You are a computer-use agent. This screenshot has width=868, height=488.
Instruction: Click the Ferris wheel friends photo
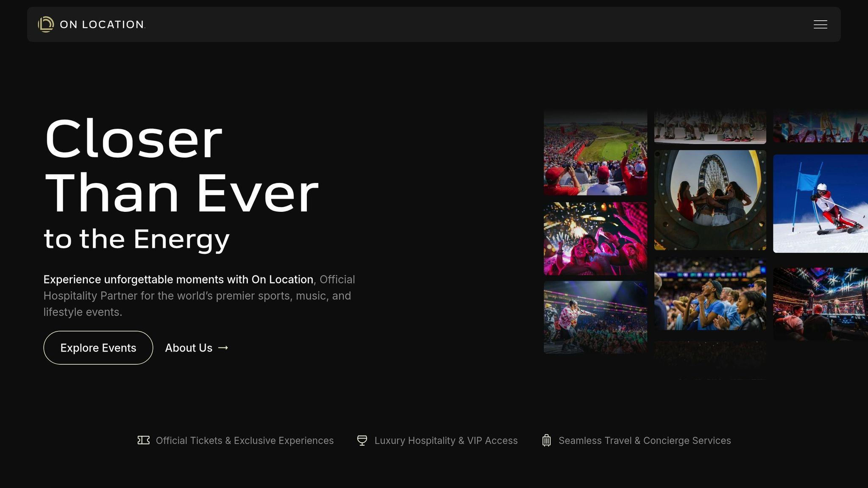tap(710, 200)
